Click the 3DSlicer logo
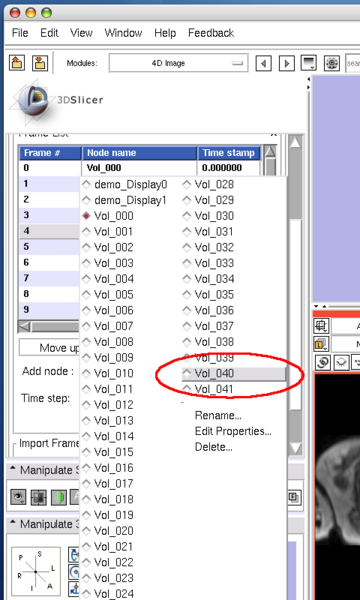 [x=56, y=101]
